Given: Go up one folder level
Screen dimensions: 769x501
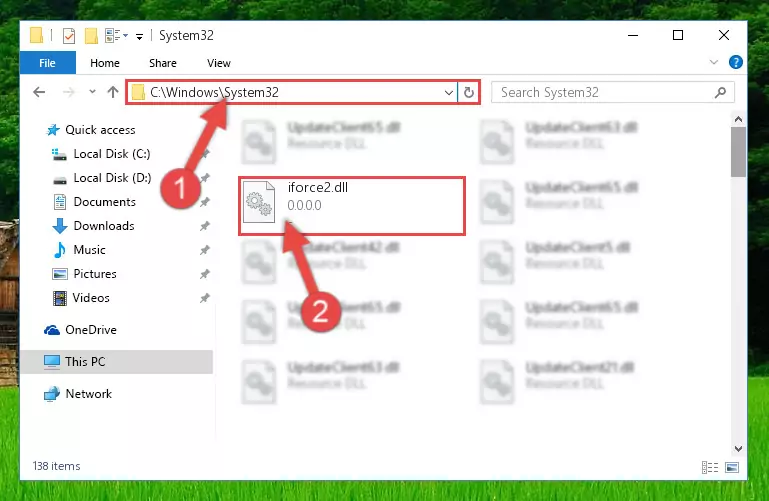Looking at the screenshot, I should click(113, 92).
